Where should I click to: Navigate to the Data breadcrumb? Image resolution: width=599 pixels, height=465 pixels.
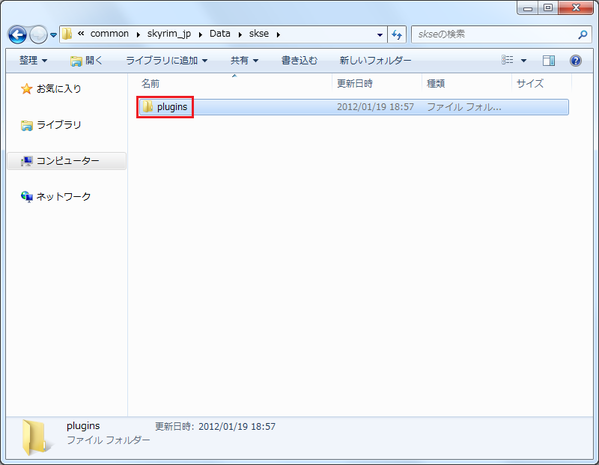pos(220,34)
